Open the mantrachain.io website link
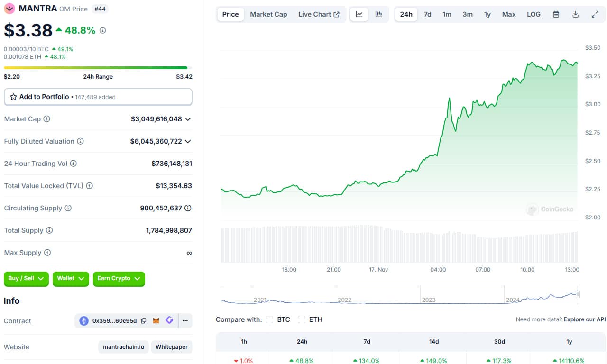 click(x=124, y=347)
